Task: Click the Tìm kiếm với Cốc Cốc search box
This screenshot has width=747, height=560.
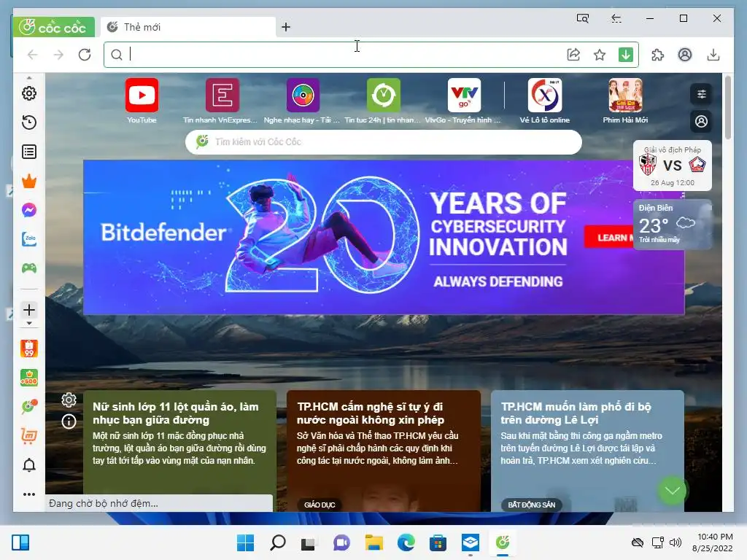Action: coord(384,142)
